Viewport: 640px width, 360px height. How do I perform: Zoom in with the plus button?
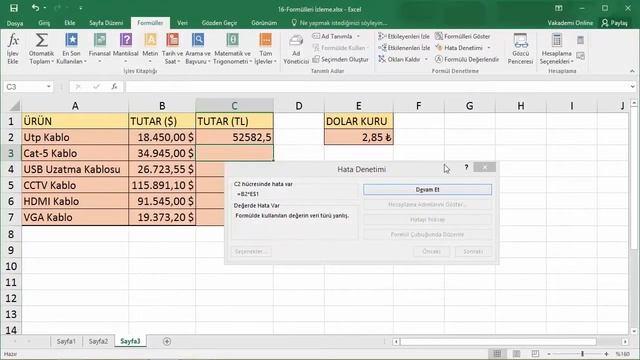click(x=607, y=354)
